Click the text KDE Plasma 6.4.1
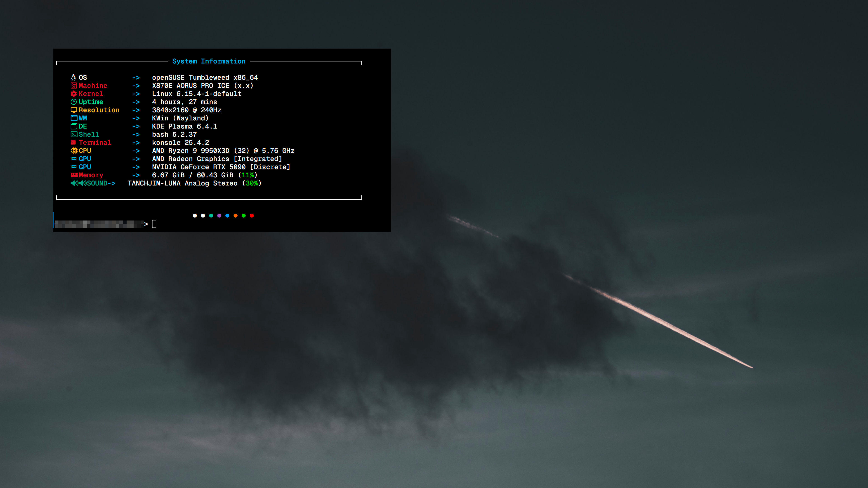The height and width of the screenshot is (488, 868). 185,126
